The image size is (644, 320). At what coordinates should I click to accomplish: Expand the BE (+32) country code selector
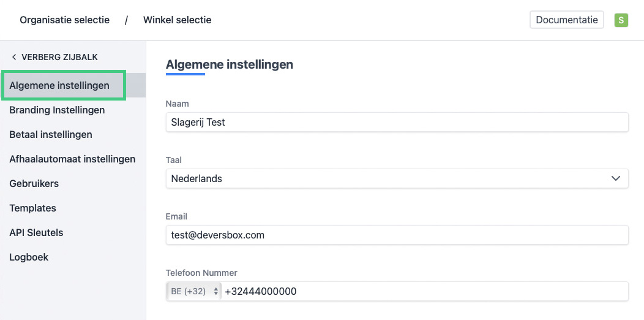click(193, 292)
